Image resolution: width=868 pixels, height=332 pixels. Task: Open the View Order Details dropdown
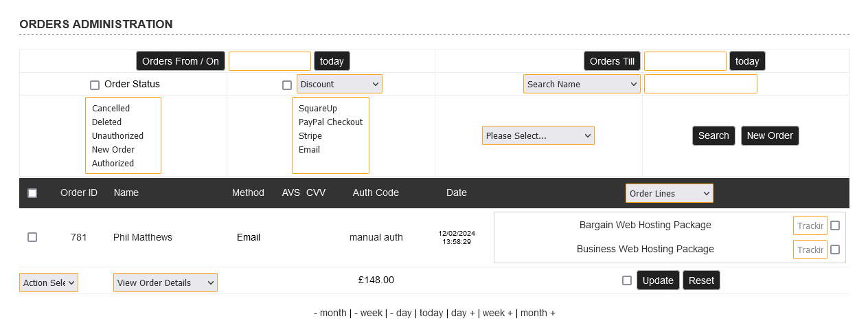[165, 283]
